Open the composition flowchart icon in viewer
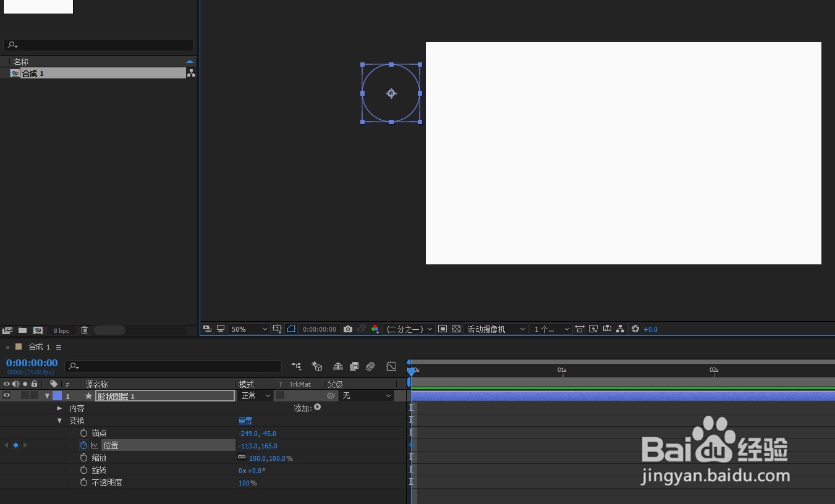This screenshot has width=835, height=504. click(x=620, y=329)
